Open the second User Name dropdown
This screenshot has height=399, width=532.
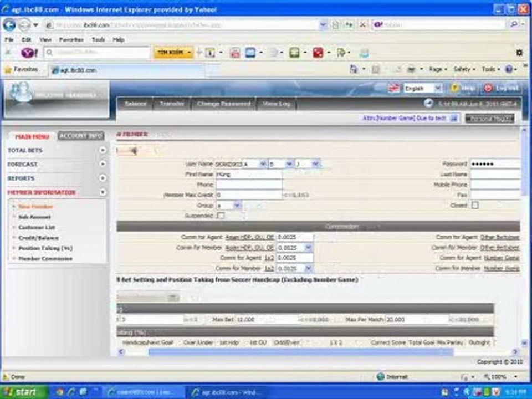pos(289,164)
